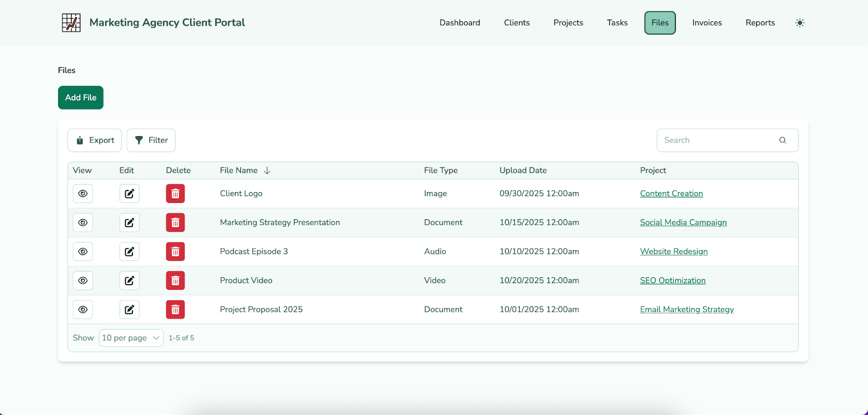868x415 pixels.
Task: Open the Invoices page
Action: click(x=707, y=23)
